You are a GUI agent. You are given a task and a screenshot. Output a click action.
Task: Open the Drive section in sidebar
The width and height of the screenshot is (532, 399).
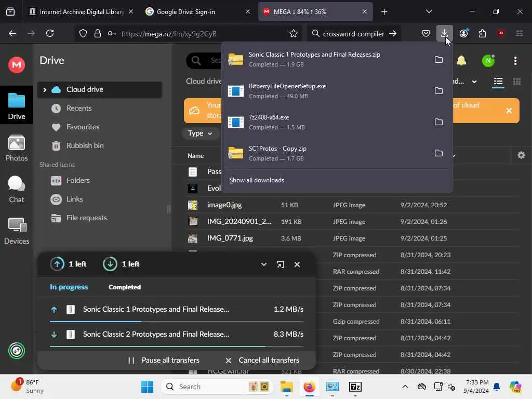(x=17, y=106)
